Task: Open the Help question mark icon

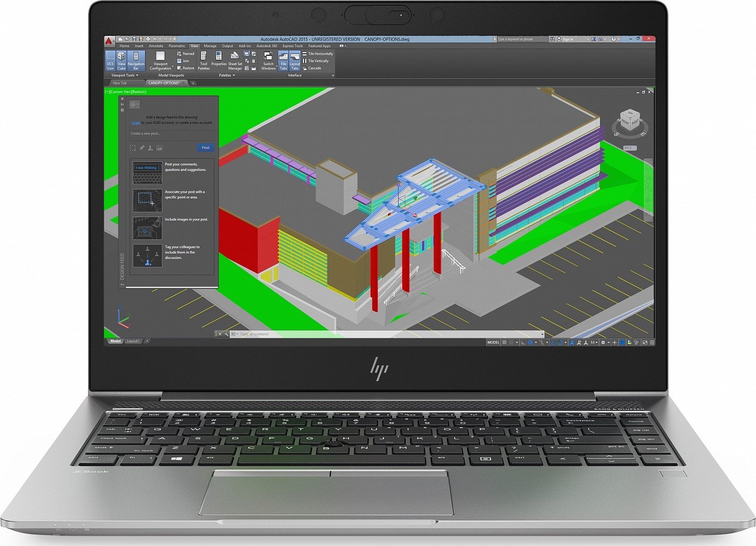Action: click(x=614, y=39)
